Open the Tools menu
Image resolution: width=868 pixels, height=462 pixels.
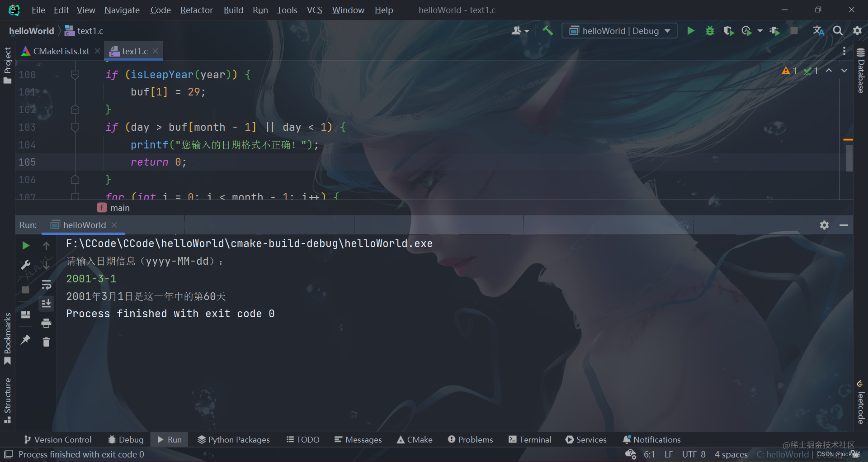(x=287, y=10)
